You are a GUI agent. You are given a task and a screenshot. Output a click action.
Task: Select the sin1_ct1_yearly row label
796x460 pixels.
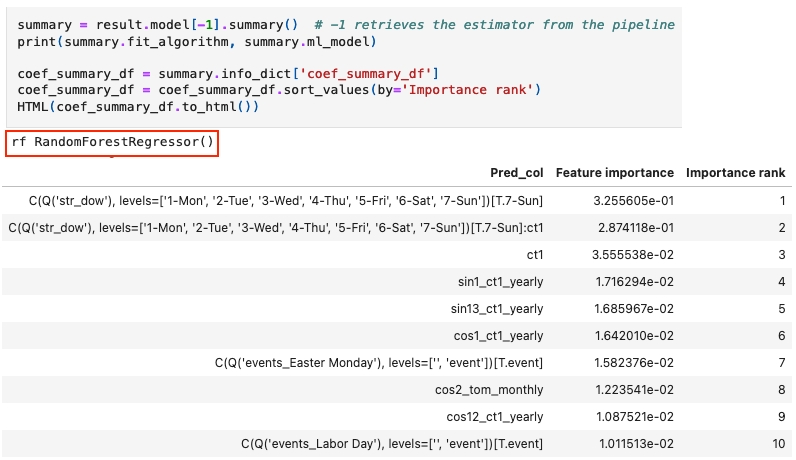click(x=497, y=281)
